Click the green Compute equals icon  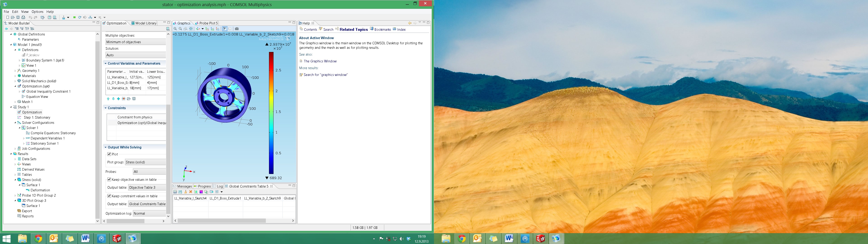click(x=74, y=17)
